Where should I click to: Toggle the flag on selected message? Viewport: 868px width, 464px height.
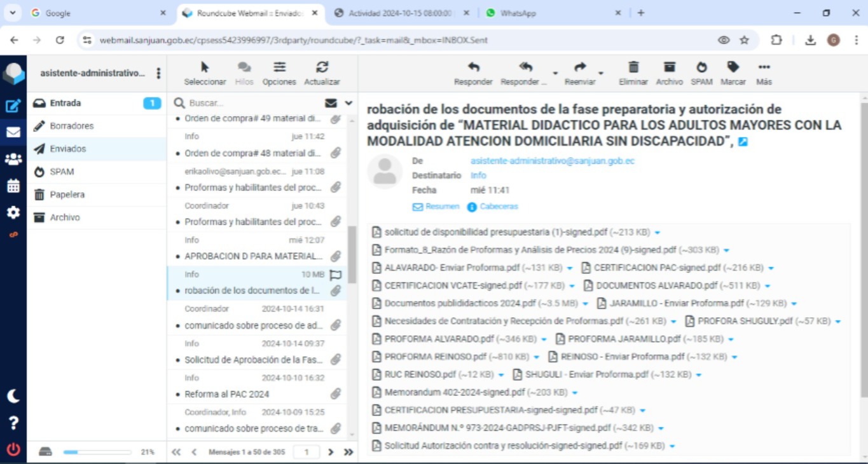[x=336, y=275]
